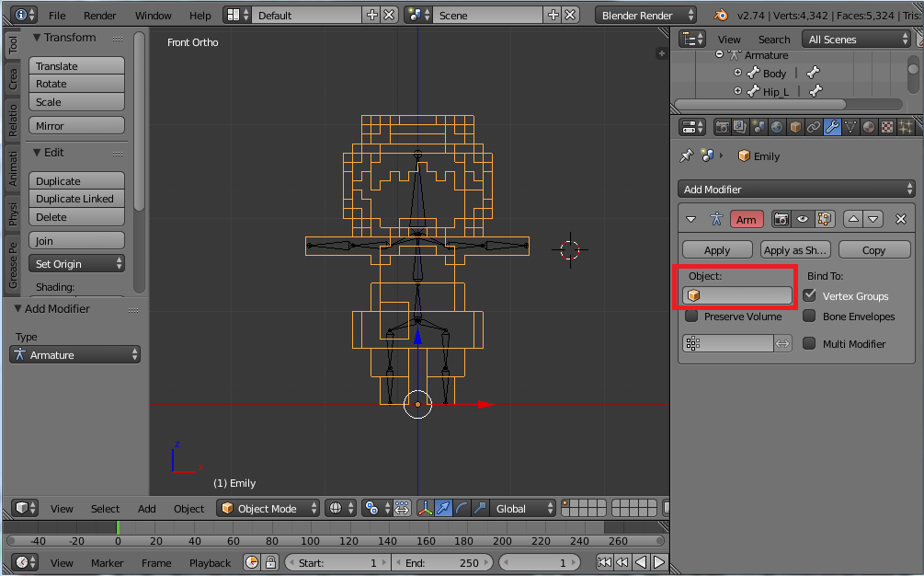Open the Help menu

[200, 16]
